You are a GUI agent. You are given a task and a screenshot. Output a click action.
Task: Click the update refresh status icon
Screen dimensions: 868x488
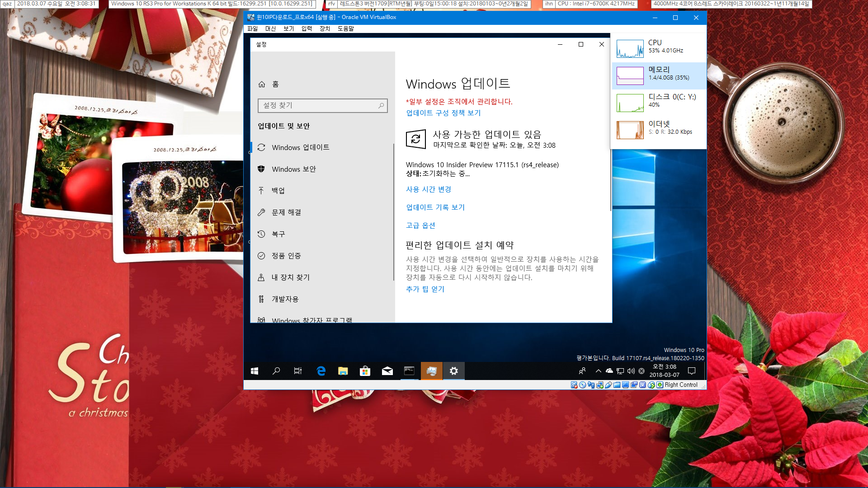[x=416, y=139]
